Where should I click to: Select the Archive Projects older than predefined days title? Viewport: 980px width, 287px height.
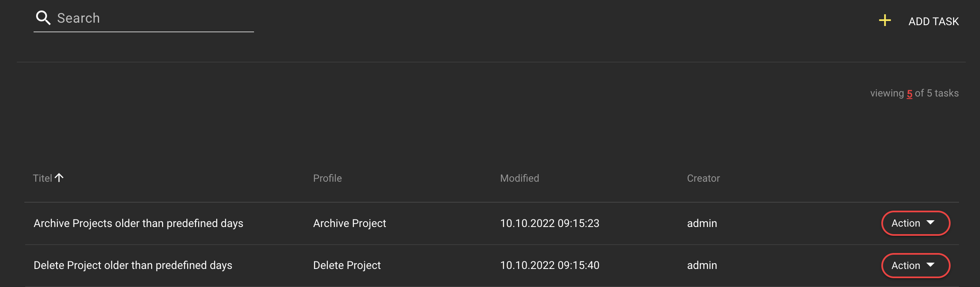click(138, 223)
